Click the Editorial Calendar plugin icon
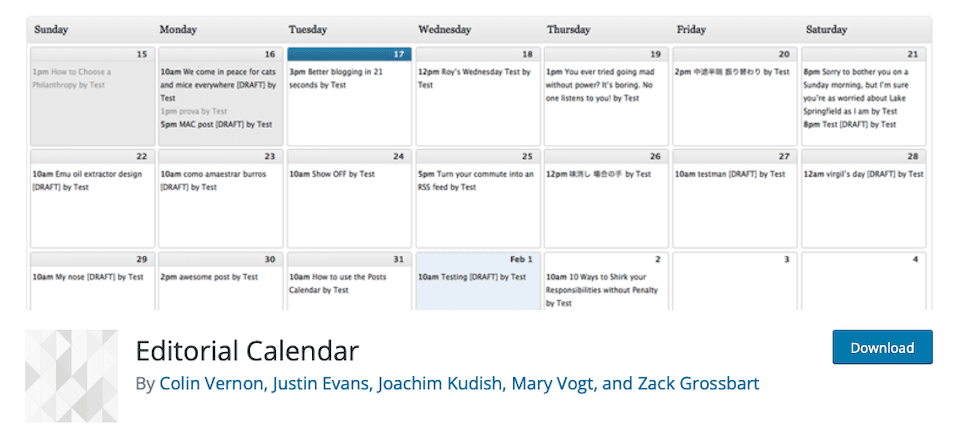960x436 pixels. tap(71, 376)
